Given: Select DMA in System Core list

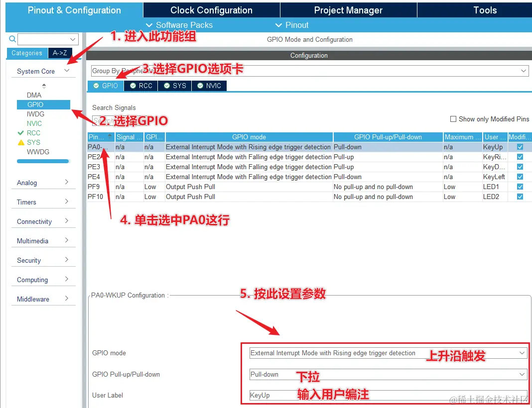Looking at the screenshot, I should click(34, 95).
